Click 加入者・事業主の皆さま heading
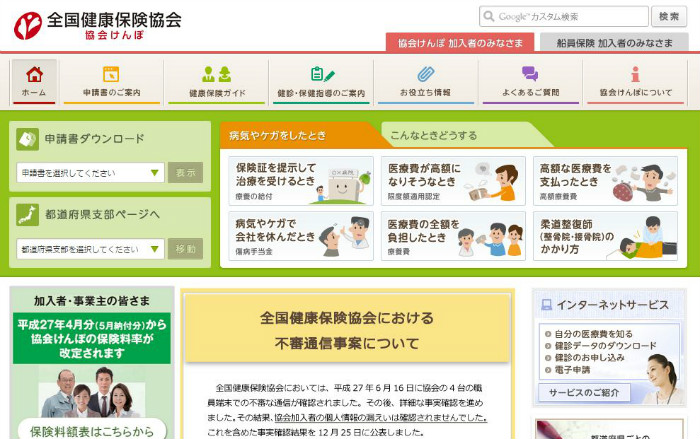 tap(92, 301)
